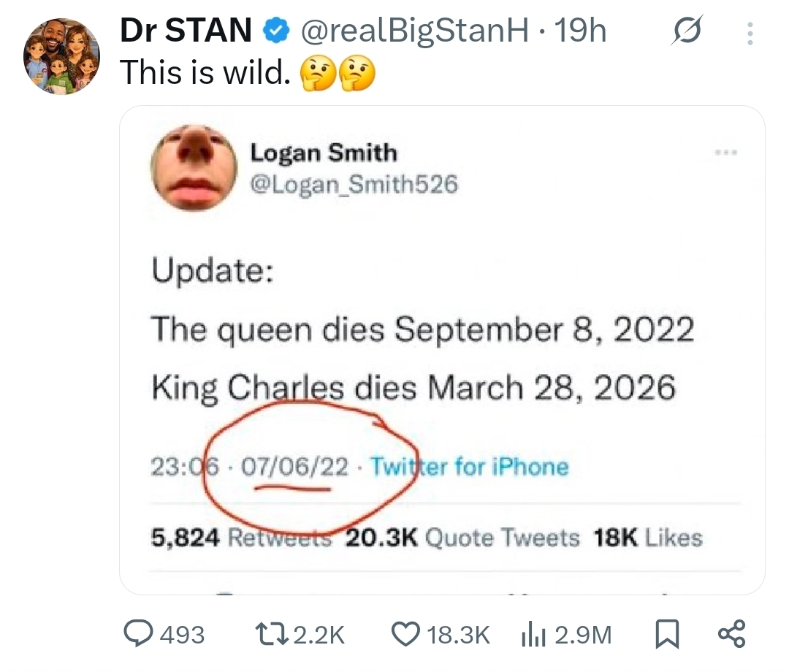
Task: Click the Logan Smith name in quote
Action: click(x=324, y=153)
